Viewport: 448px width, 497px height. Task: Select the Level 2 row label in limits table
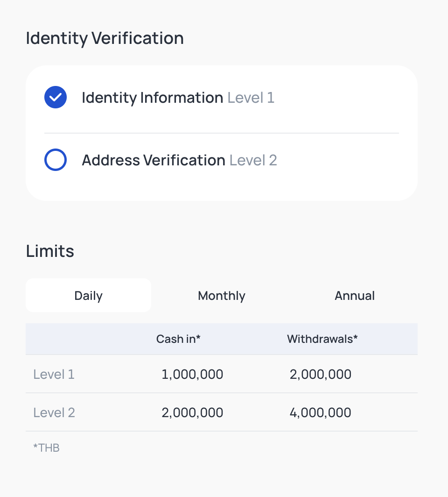click(54, 413)
